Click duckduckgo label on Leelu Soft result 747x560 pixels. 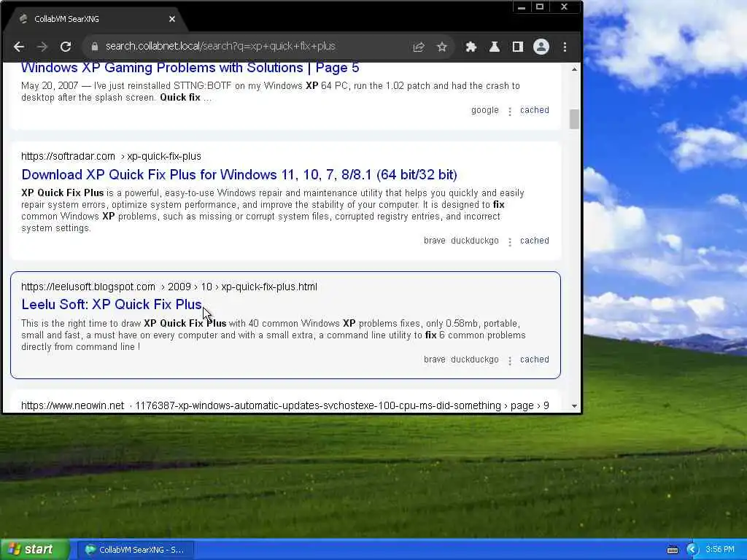point(474,359)
